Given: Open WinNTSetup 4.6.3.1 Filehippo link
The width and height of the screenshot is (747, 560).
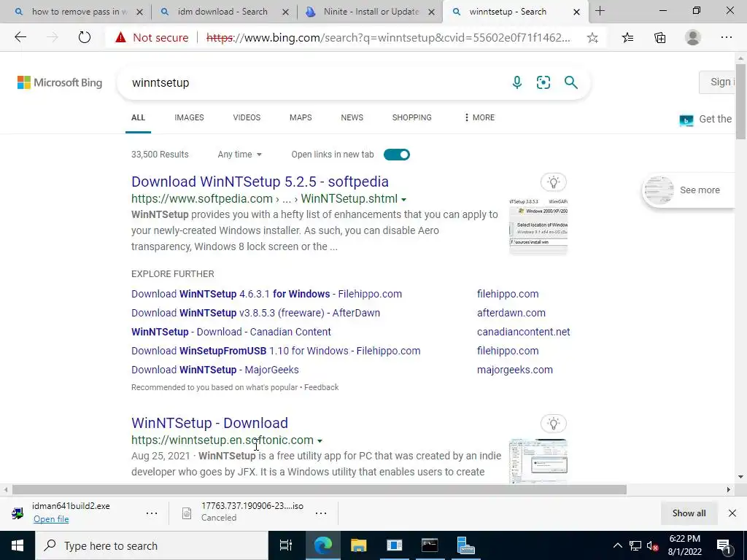Looking at the screenshot, I should [267, 294].
